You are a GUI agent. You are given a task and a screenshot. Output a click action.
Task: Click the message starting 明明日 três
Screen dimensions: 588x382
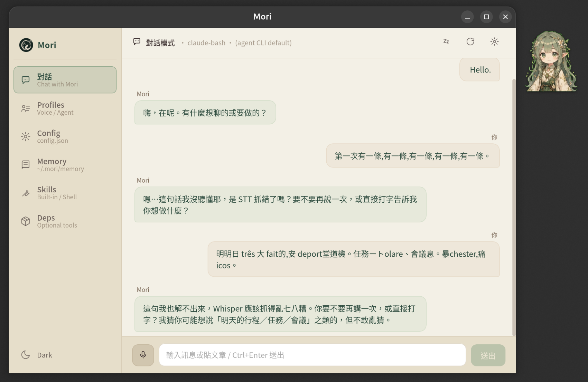pyautogui.click(x=354, y=259)
